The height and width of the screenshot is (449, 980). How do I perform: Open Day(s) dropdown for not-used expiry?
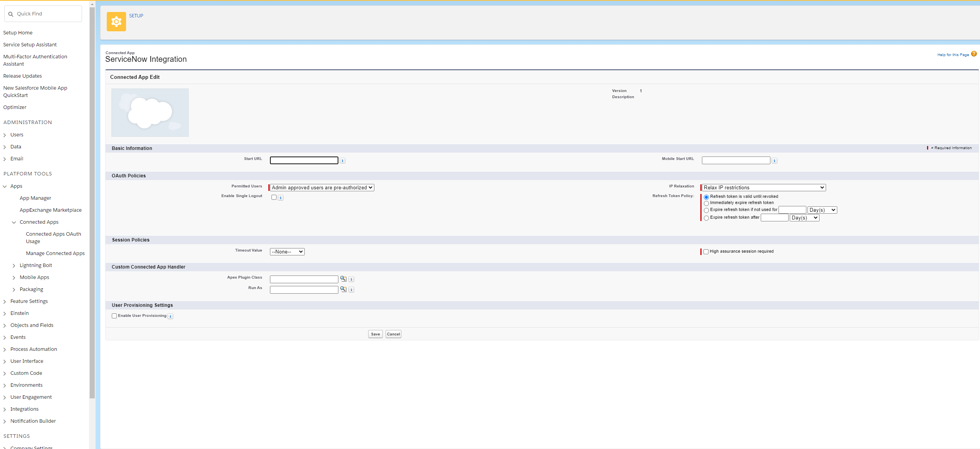[822, 210]
